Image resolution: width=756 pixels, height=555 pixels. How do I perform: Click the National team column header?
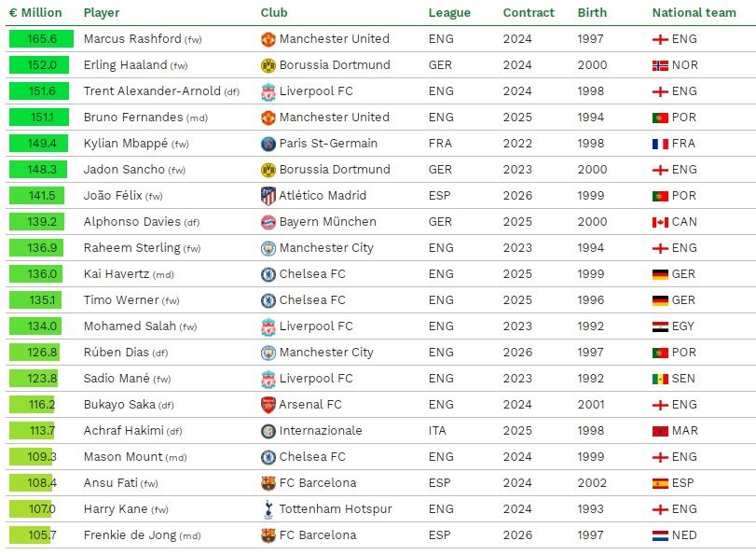coord(694,12)
